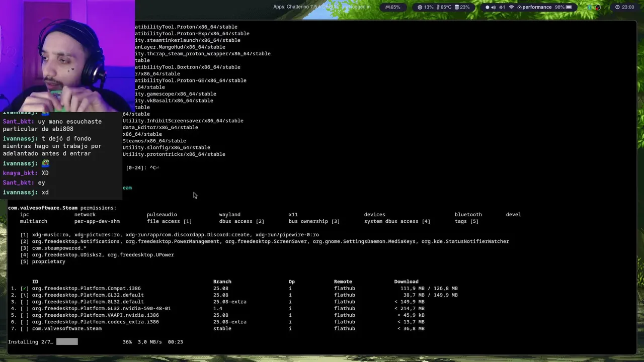Click the green tray icon in top bar

590,7
